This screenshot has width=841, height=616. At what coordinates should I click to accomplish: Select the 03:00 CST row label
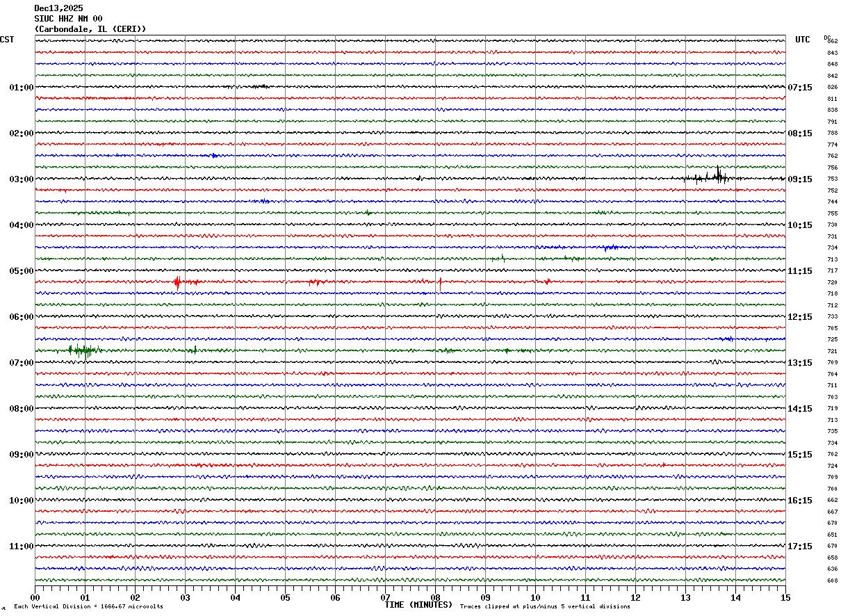21,179
